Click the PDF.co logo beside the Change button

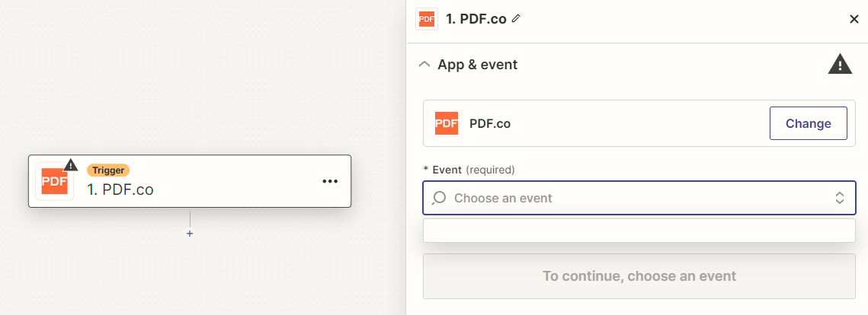pos(447,123)
